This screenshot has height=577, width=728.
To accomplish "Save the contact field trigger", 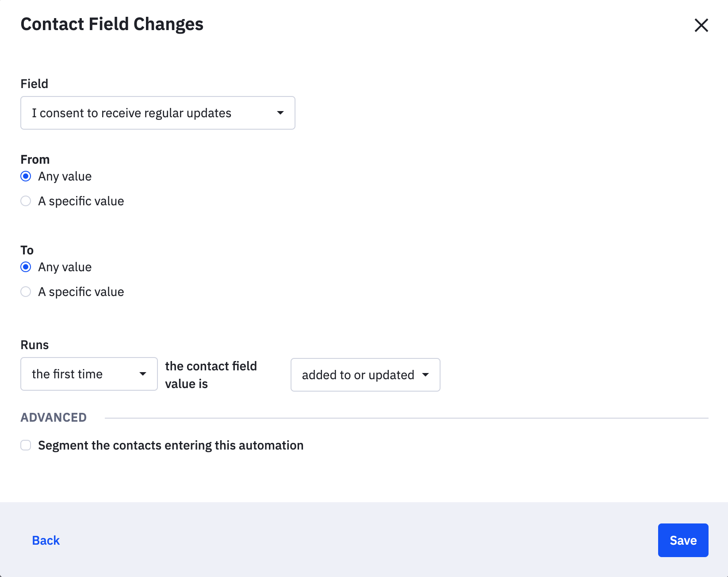I will [683, 540].
